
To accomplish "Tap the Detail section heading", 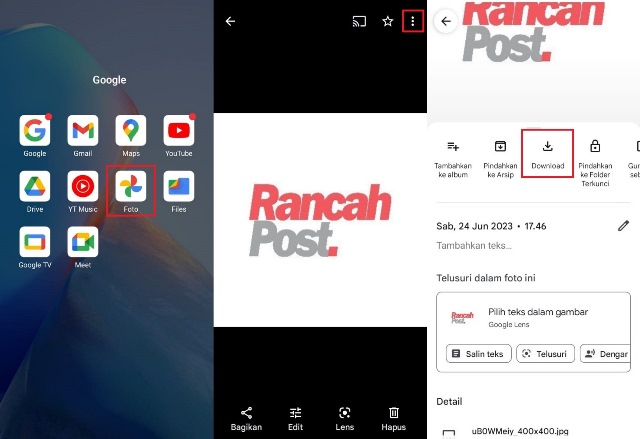I will coord(449,401).
